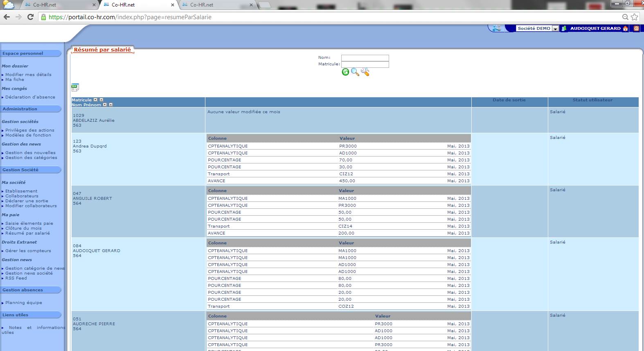
Task: Click the Matricule search field
Action: (365, 65)
